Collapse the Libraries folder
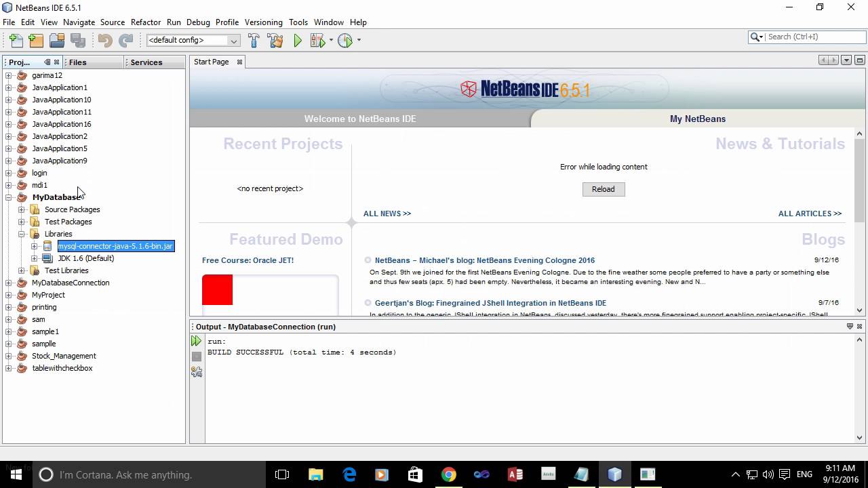The image size is (868, 488). click(22, 234)
